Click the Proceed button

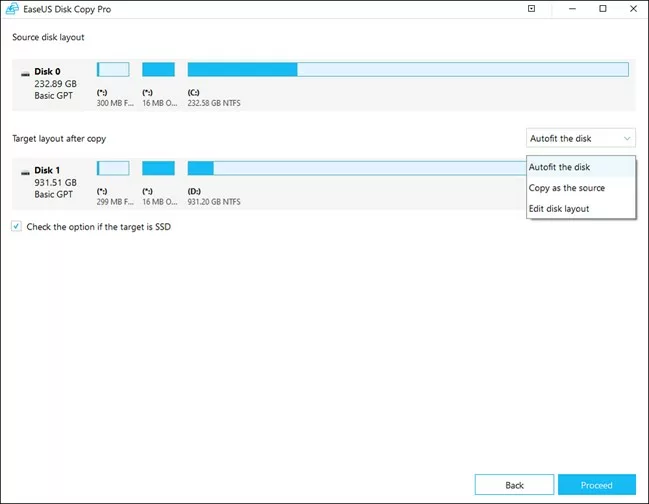[x=596, y=485]
